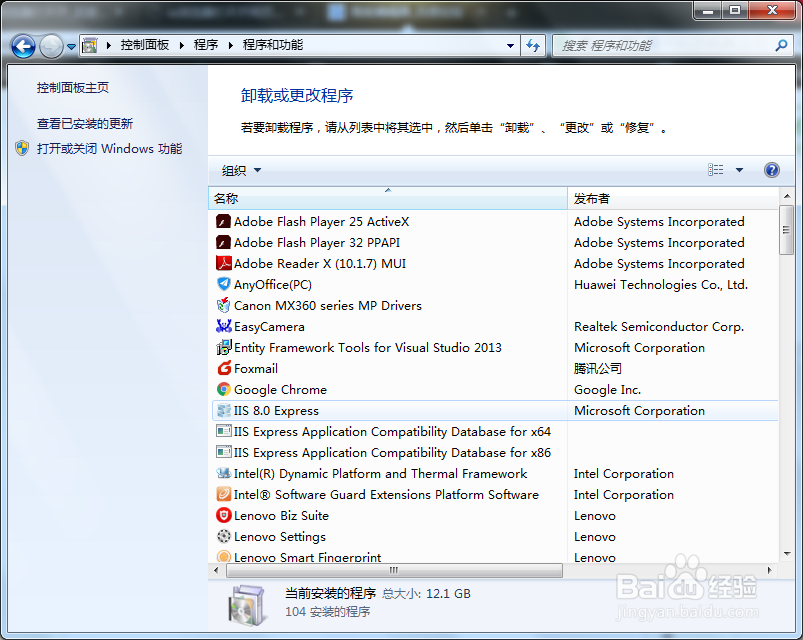
Task: Click 控制面板 in the breadcrumb
Action: pos(145,45)
